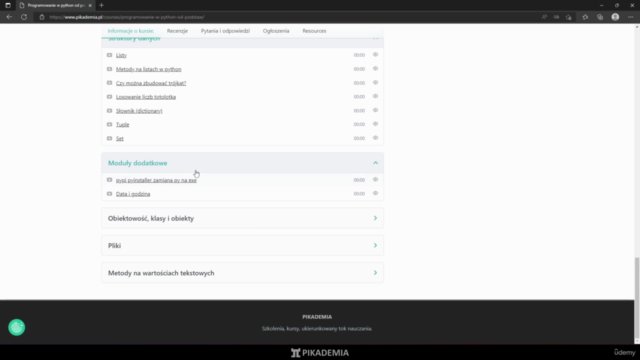The width and height of the screenshot is (640, 360).
Task: Toggle preview eye for Set lesson
Action: 375,138
